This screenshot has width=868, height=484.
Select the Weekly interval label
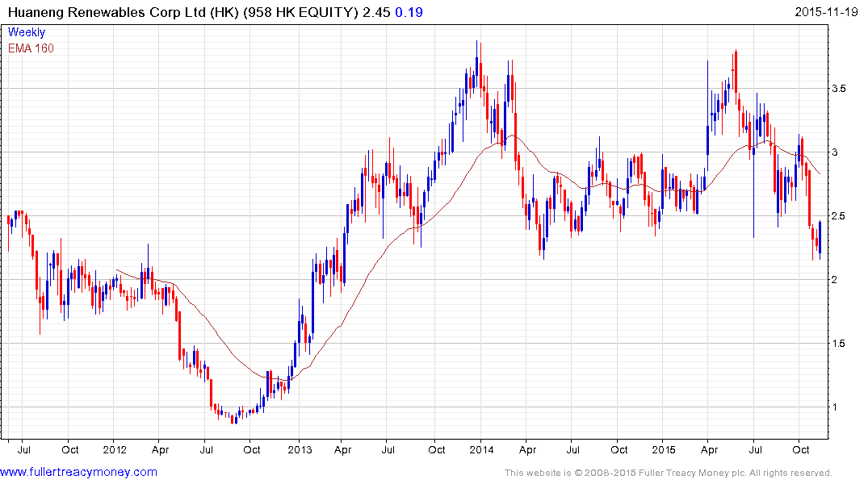(x=27, y=33)
